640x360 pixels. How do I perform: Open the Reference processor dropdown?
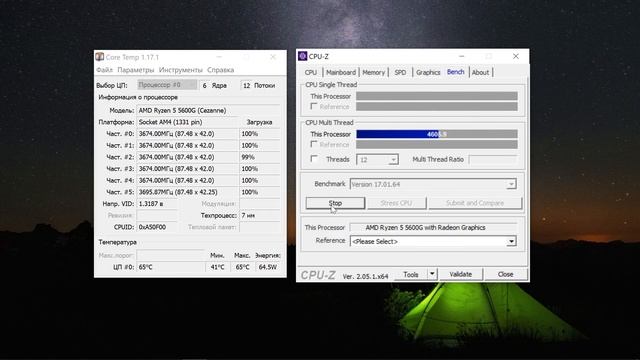511,242
